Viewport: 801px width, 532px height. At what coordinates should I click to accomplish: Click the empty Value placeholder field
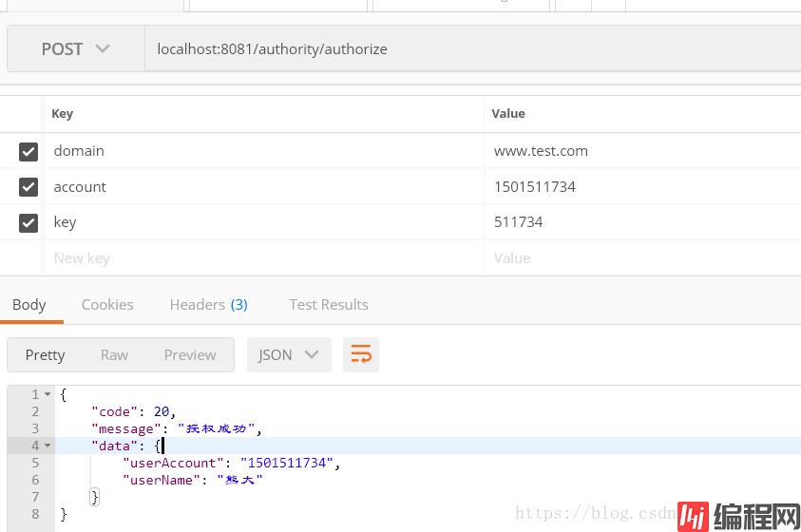[x=512, y=257]
